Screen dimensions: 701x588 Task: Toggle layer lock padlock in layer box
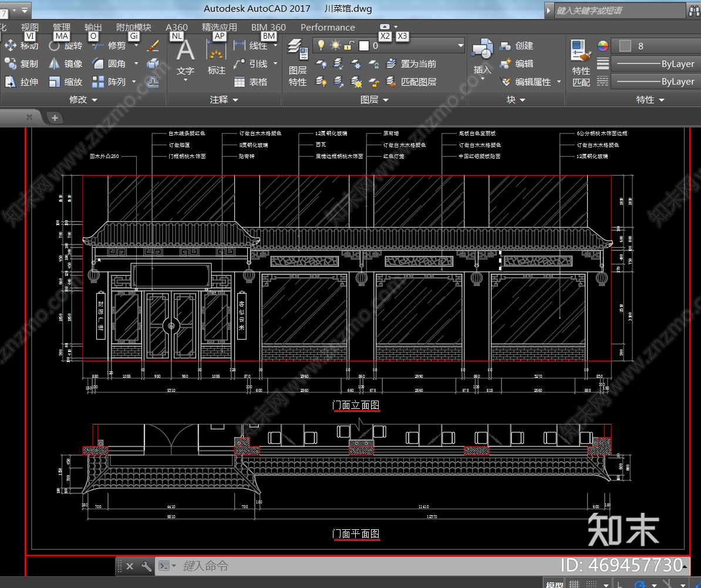coord(349,45)
